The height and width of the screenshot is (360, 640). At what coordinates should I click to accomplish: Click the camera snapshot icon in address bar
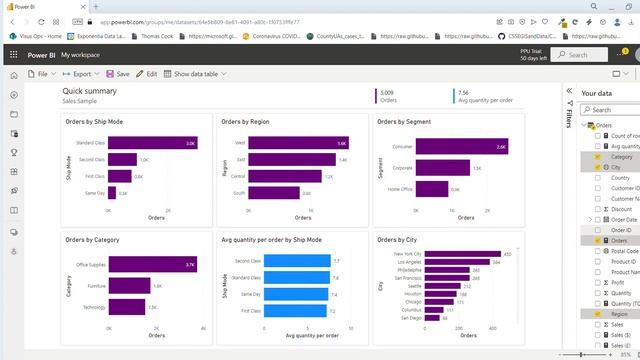pos(511,22)
